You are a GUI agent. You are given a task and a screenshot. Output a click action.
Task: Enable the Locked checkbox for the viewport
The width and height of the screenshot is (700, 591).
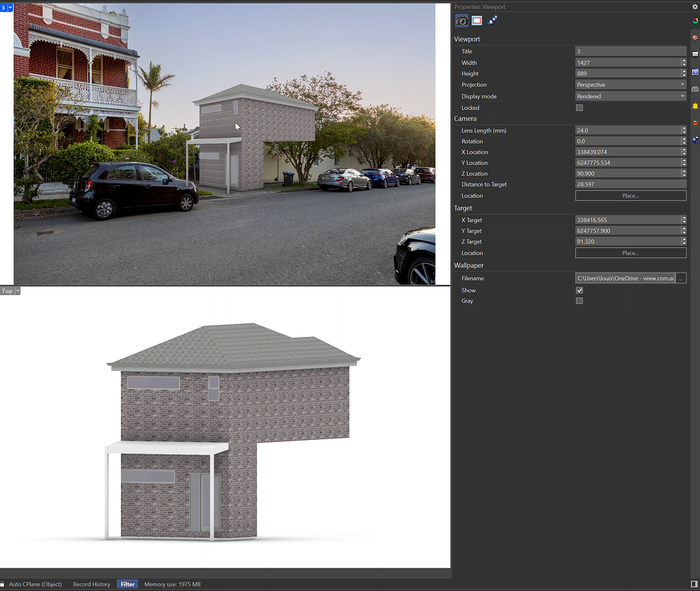pos(579,107)
